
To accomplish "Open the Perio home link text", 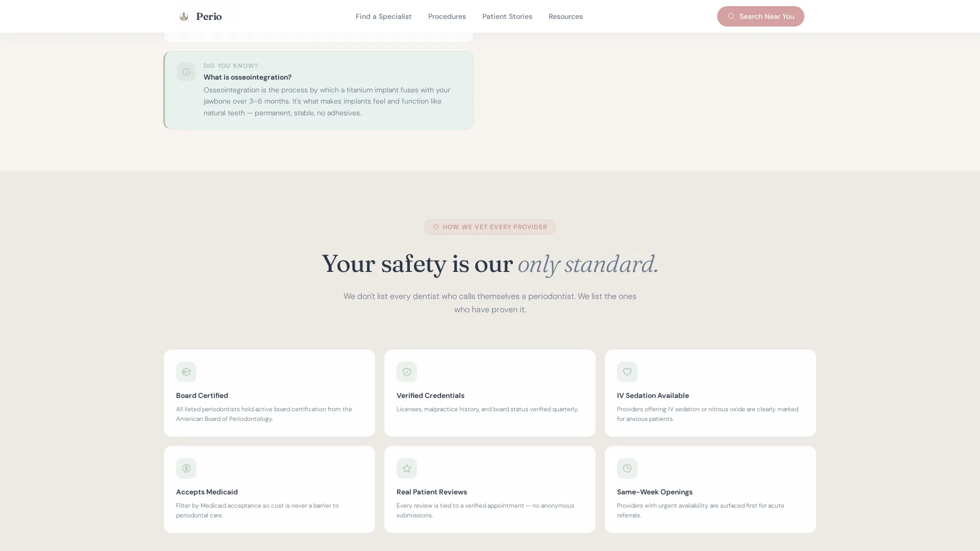I will pyautogui.click(x=209, y=16).
